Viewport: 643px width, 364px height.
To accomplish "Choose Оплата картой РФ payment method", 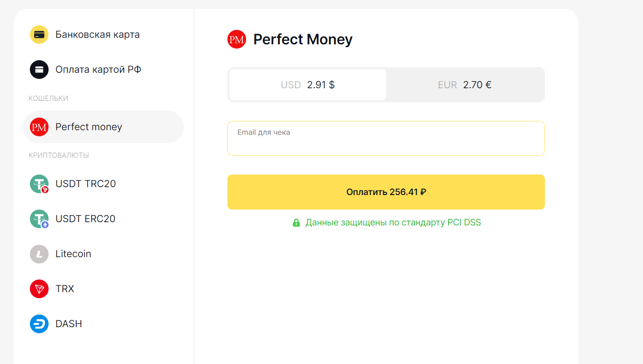I will click(99, 70).
